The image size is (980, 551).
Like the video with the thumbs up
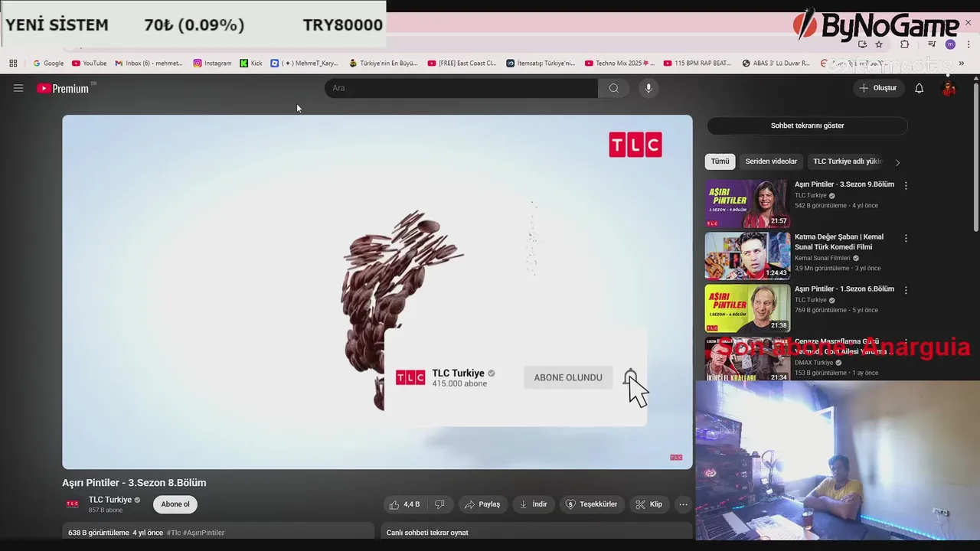[404, 504]
